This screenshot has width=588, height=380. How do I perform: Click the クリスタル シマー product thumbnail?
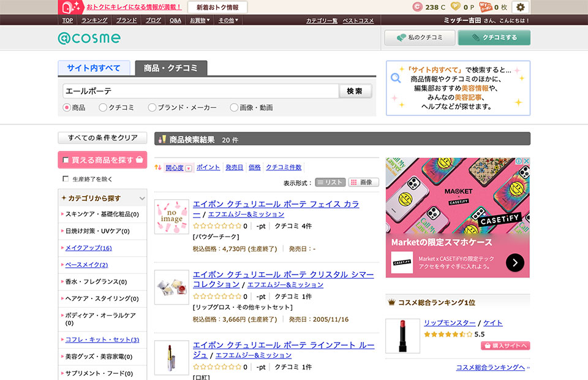tap(171, 287)
